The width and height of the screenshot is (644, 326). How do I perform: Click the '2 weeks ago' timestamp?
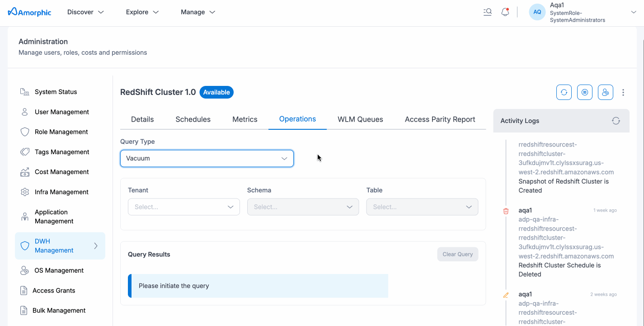603,294
